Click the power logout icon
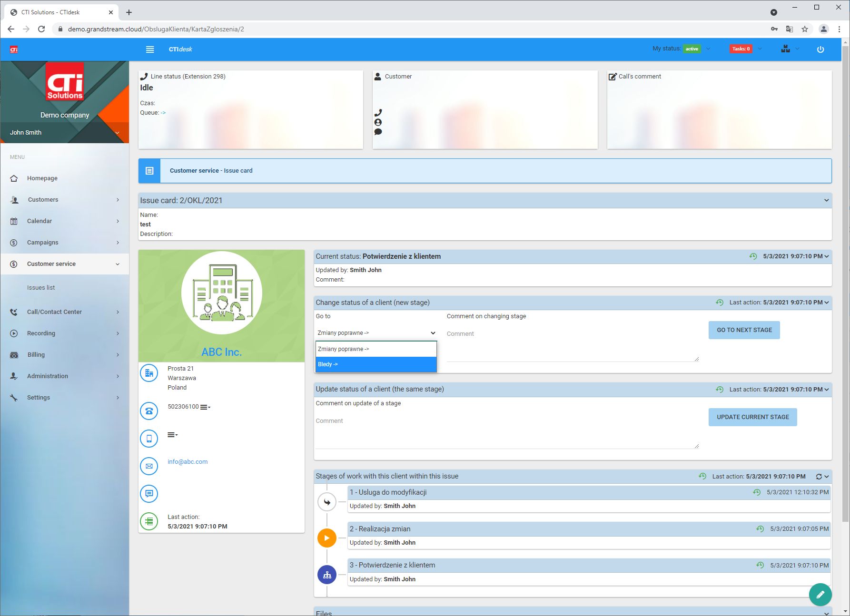Image resolution: width=850 pixels, height=616 pixels. click(x=820, y=49)
